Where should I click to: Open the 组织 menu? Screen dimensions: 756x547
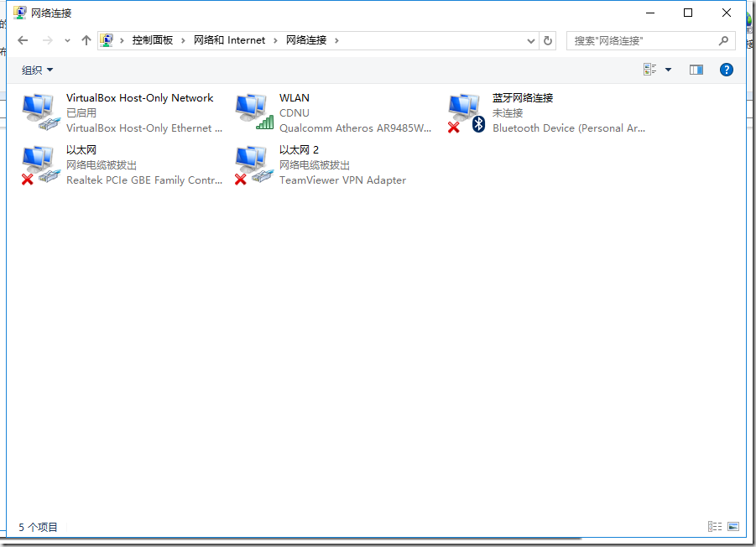pyautogui.click(x=37, y=70)
